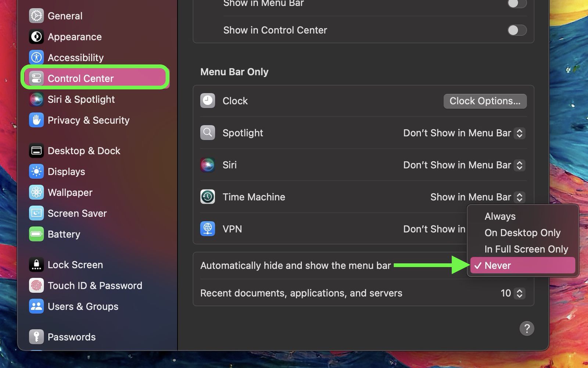Open the Spotlight menu bar visibility dropdown
This screenshot has width=588, height=368.
(519, 133)
